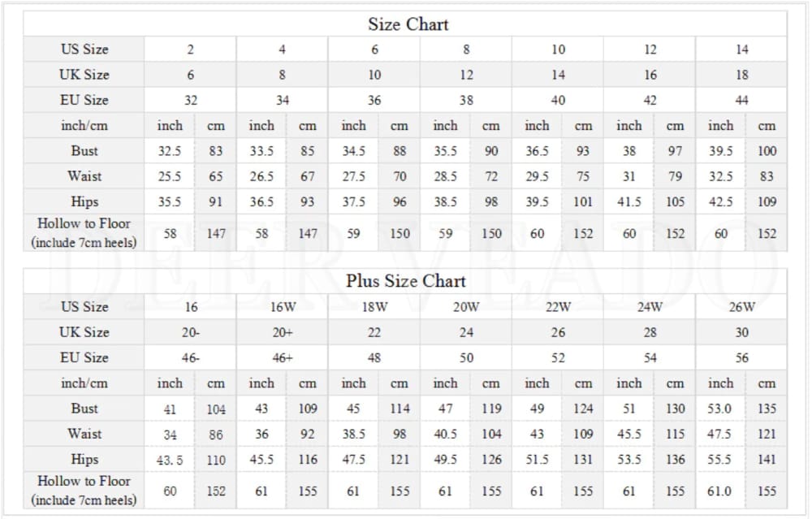Click Hollow to Floor value 61.0
The height and width of the screenshot is (519, 812).
720,491
